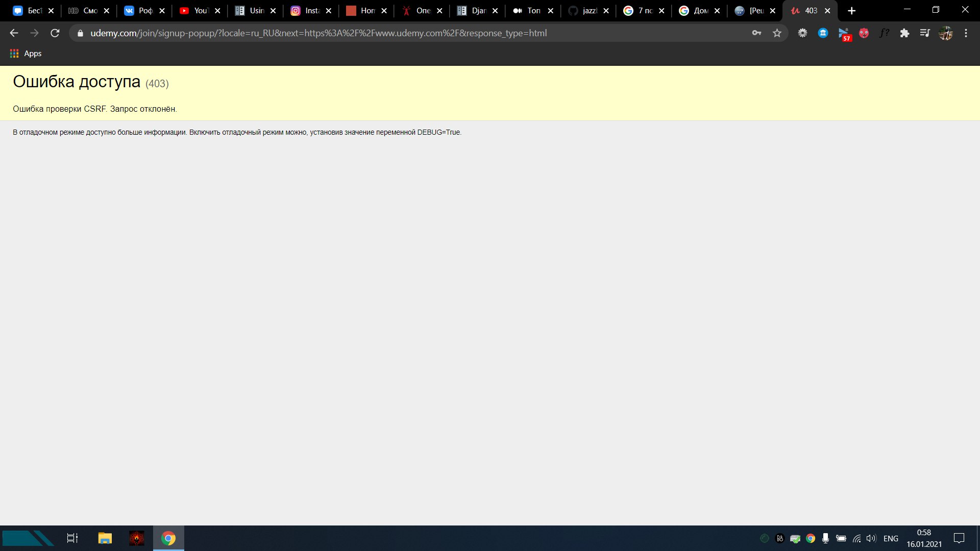
Task: Open the gear extension icon
Action: [803, 33]
